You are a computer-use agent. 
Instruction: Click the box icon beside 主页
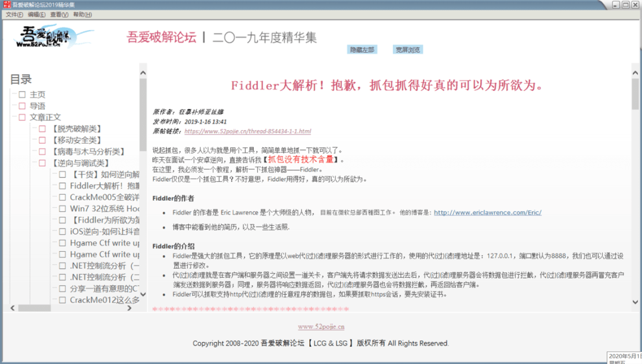click(x=22, y=95)
